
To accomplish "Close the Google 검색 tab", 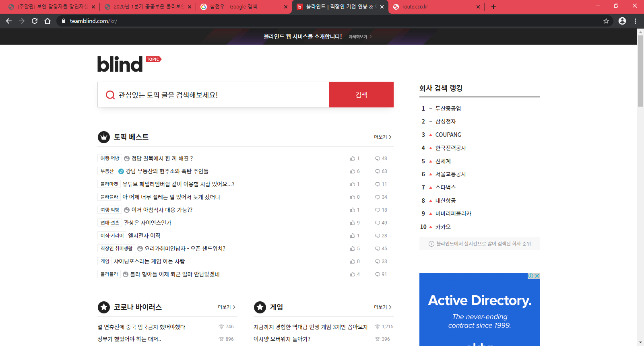I will (x=286, y=7).
